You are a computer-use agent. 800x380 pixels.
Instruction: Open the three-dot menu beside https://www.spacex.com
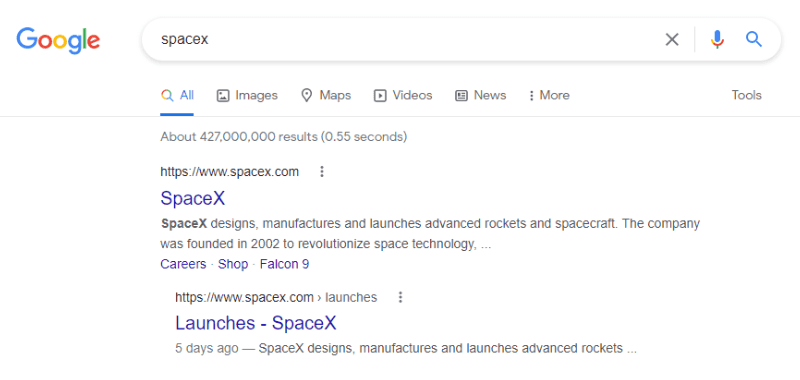[x=321, y=172]
